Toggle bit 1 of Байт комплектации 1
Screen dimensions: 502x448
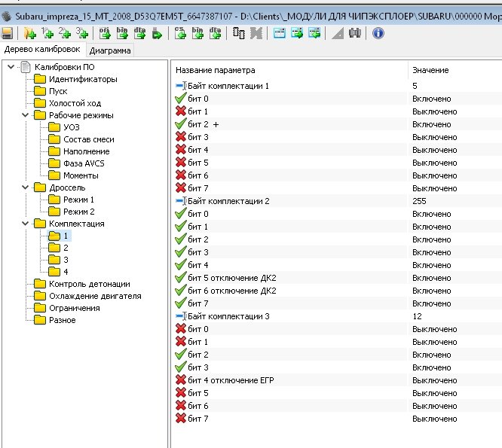pyautogui.click(x=180, y=111)
